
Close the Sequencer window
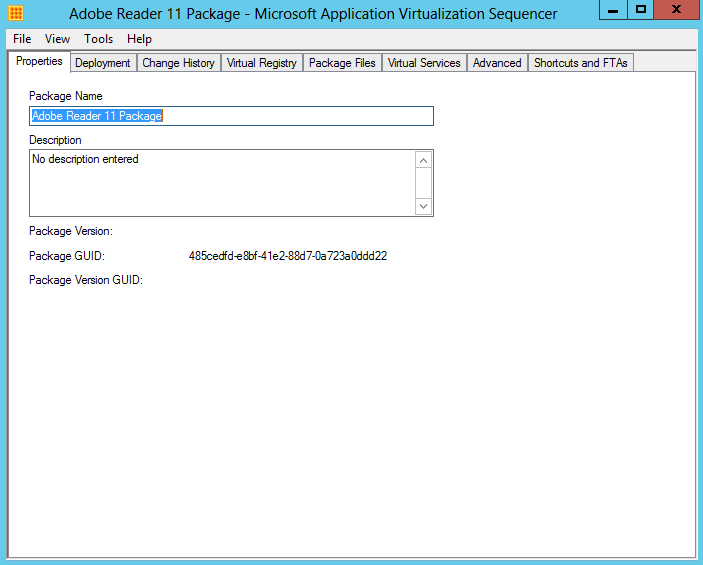(676, 9)
